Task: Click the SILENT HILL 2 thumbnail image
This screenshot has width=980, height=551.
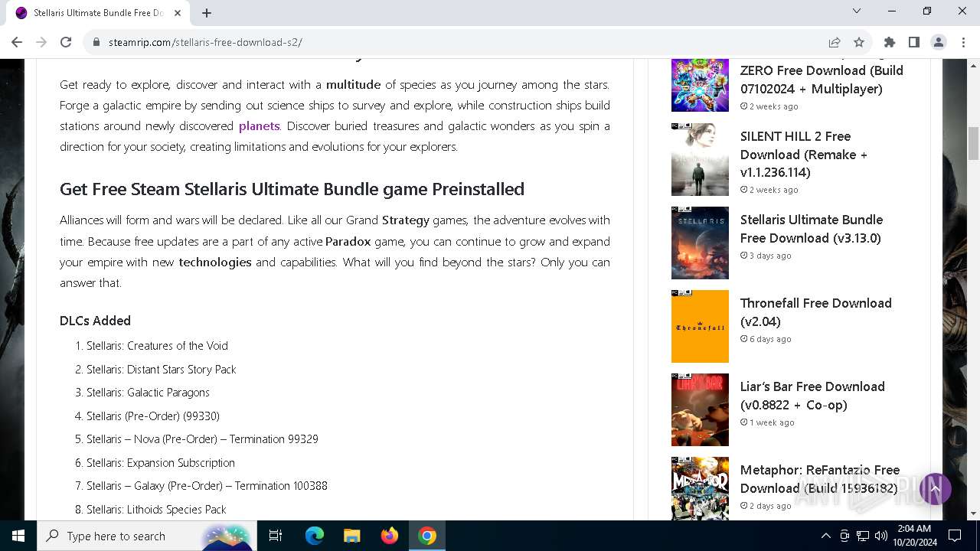Action: [x=700, y=159]
